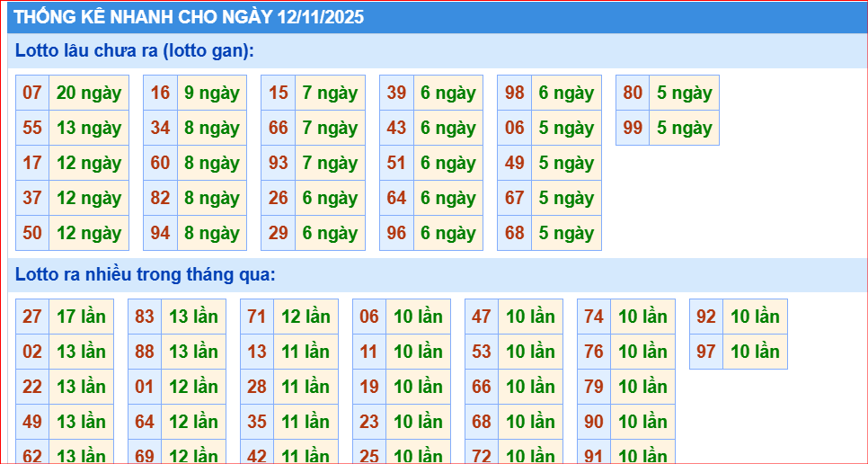
Task: Click the heading 'THỐNG KÊ NHANH CHO NGÀY 12/11/2025'
Action: (189, 17)
